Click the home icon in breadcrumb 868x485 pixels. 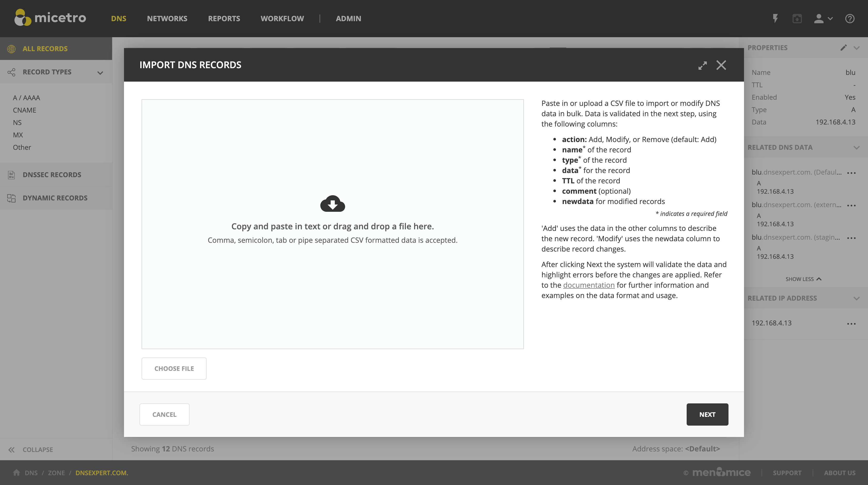pos(16,473)
